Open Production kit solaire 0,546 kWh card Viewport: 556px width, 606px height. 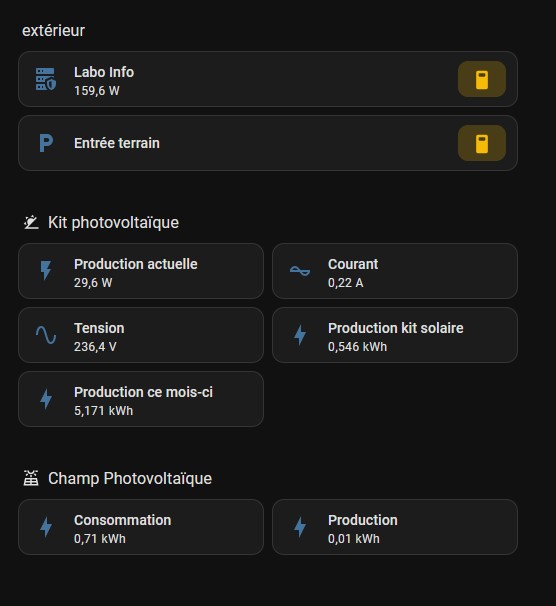click(x=395, y=335)
